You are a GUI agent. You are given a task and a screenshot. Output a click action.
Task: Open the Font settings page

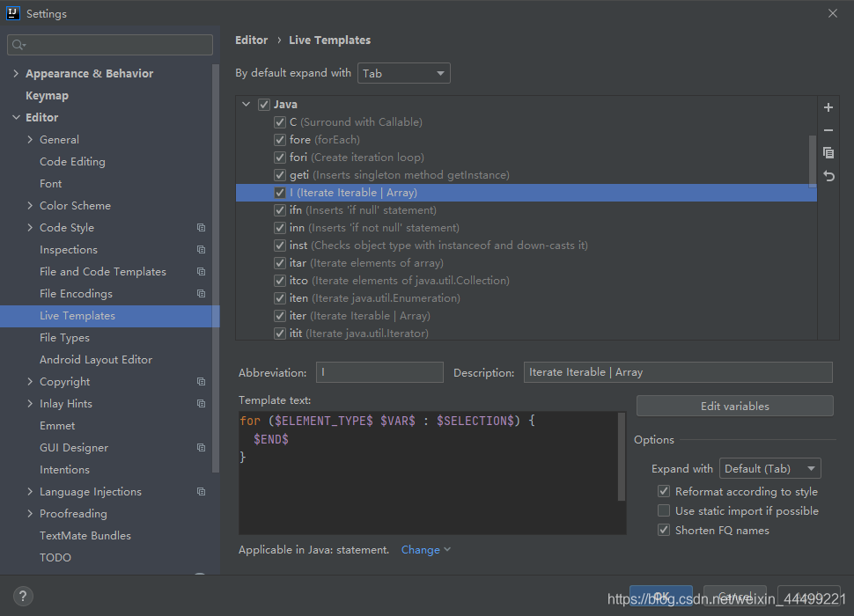pos(51,184)
